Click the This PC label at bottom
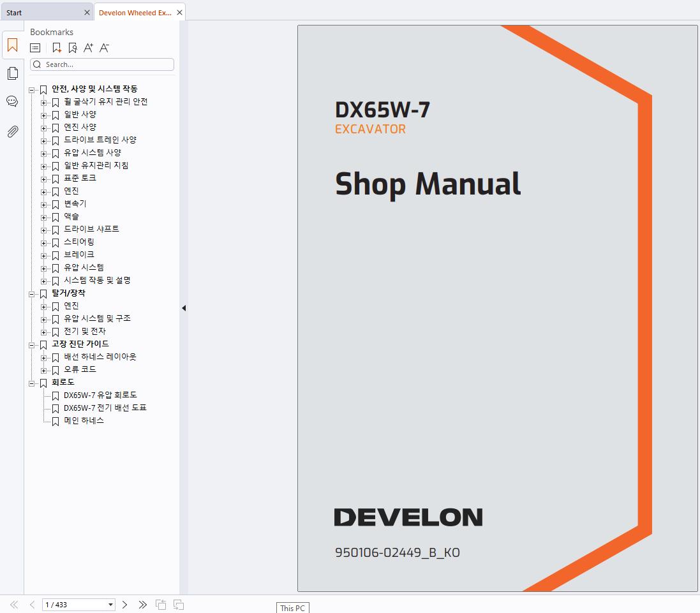This screenshot has height=613, width=700. 292,608
